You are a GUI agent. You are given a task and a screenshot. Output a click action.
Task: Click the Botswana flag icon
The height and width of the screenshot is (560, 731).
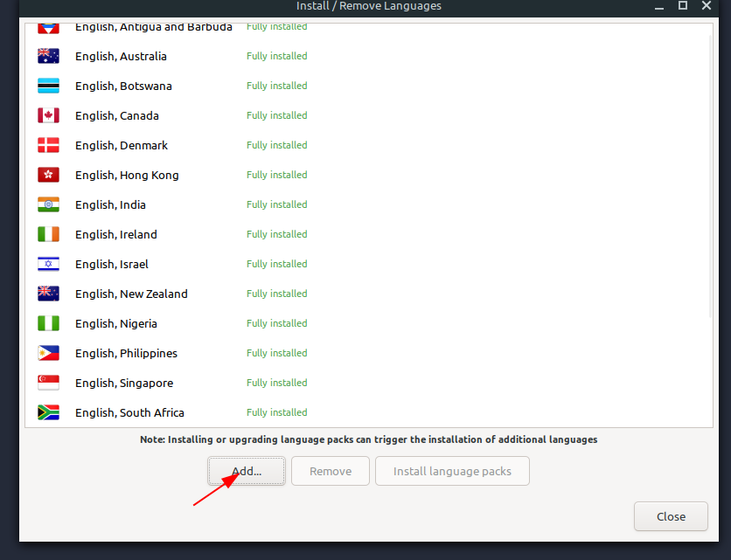coord(48,86)
